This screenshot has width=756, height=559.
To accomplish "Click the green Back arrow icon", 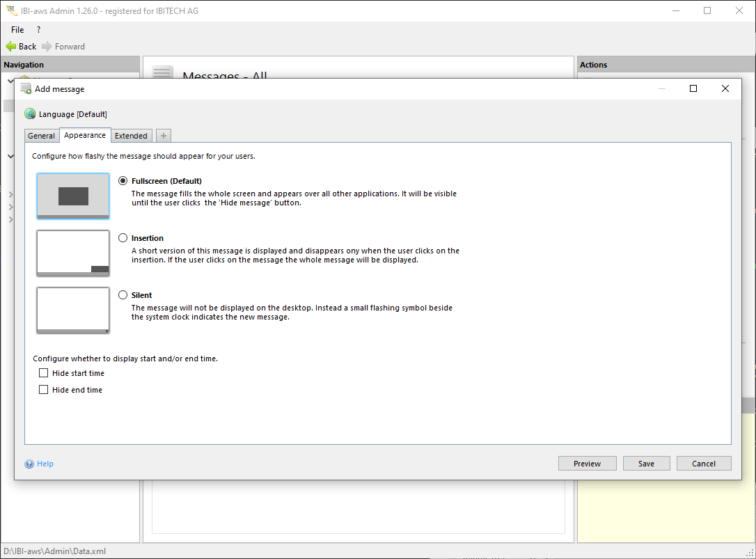I will [x=11, y=47].
